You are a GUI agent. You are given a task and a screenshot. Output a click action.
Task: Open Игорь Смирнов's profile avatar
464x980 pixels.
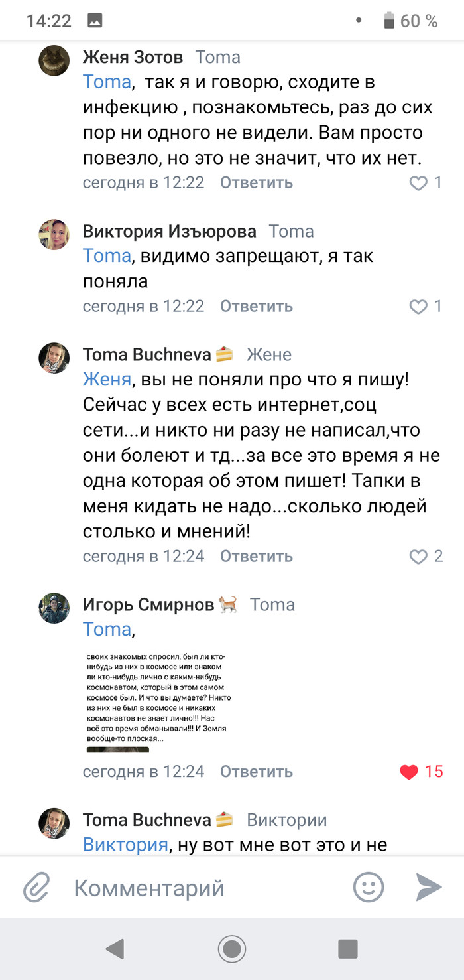(x=54, y=608)
